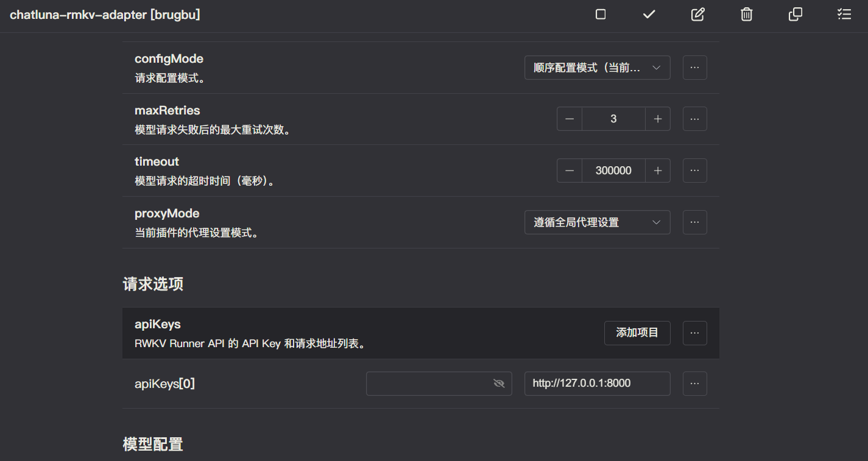The width and height of the screenshot is (868, 461).
Task: Decrease maxRetries with the minus button
Action: pyautogui.click(x=569, y=119)
